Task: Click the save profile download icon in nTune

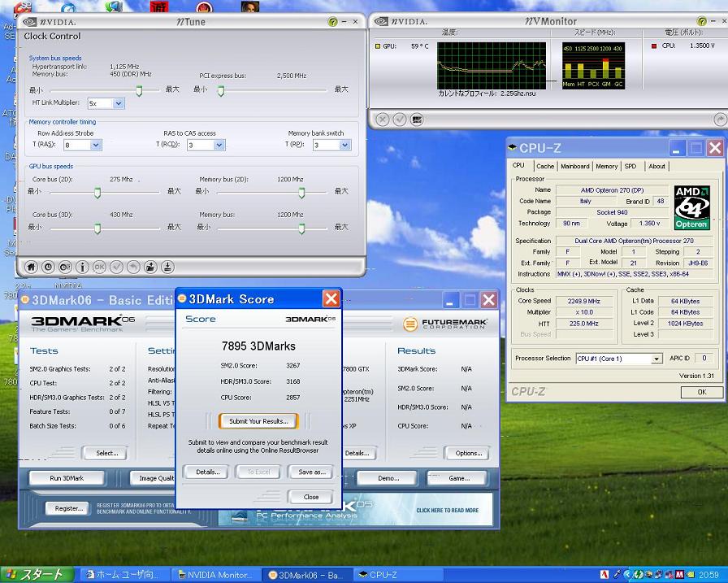Action: pos(167,267)
